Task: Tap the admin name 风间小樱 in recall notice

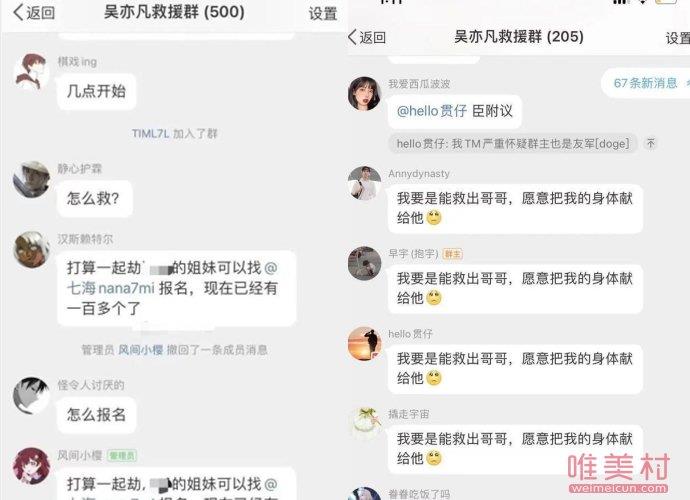Action: click(x=140, y=350)
